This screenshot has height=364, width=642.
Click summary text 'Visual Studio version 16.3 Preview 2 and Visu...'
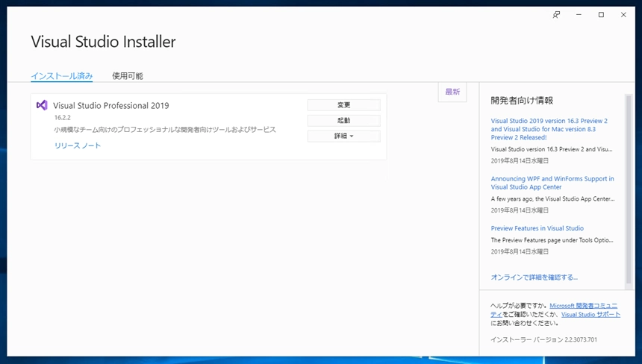click(x=552, y=149)
